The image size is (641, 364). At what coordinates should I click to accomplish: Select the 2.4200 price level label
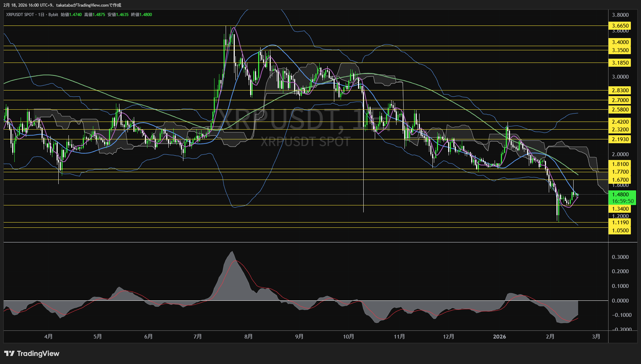coord(620,122)
